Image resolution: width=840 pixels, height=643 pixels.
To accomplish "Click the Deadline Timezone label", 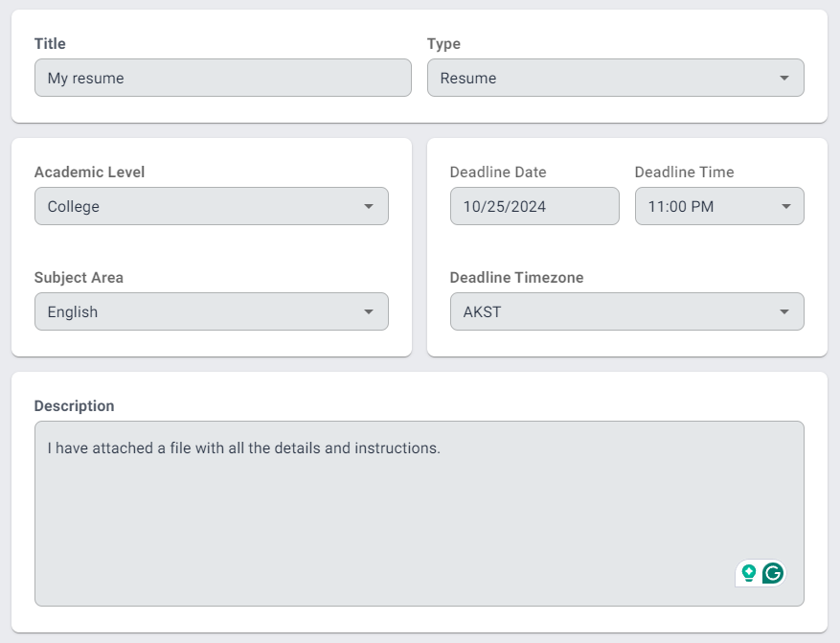I will [x=516, y=278].
